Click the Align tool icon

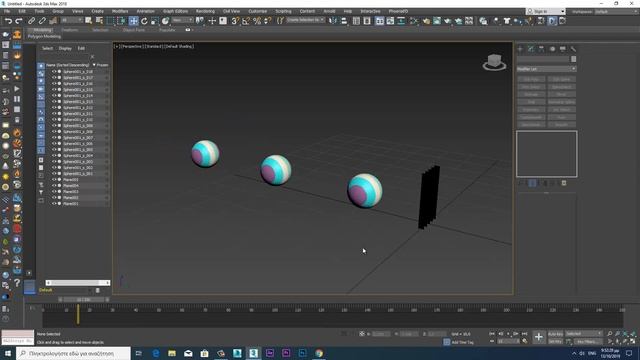pyautogui.click(x=344, y=21)
